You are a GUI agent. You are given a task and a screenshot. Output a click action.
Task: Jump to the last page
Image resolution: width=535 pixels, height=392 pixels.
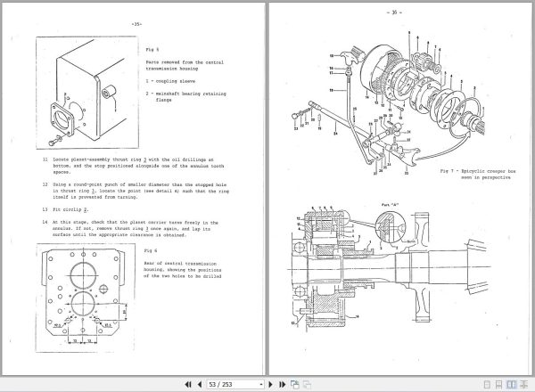(282, 385)
